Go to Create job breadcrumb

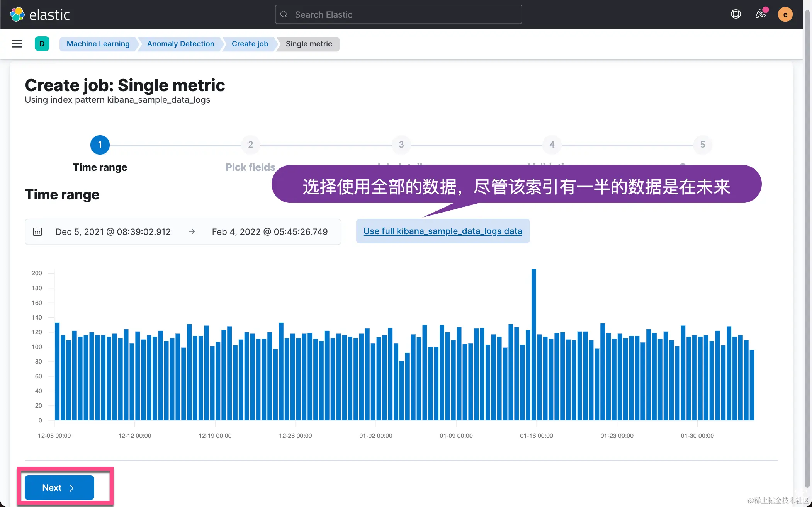(x=250, y=44)
